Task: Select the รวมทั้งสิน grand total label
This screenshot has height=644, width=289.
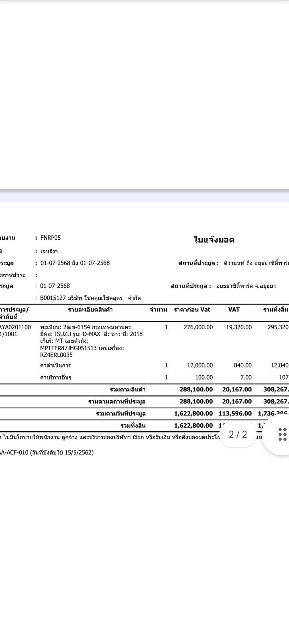Action: click(x=133, y=426)
